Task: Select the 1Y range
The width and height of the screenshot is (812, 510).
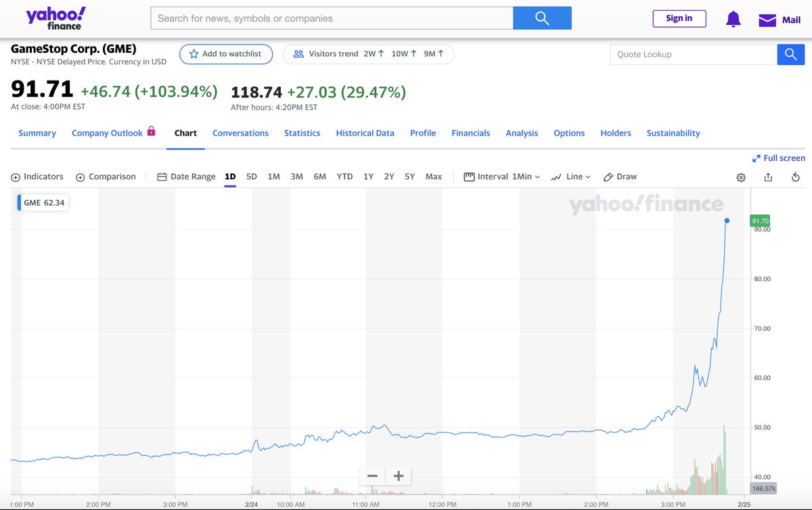Action: pyautogui.click(x=368, y=177)
